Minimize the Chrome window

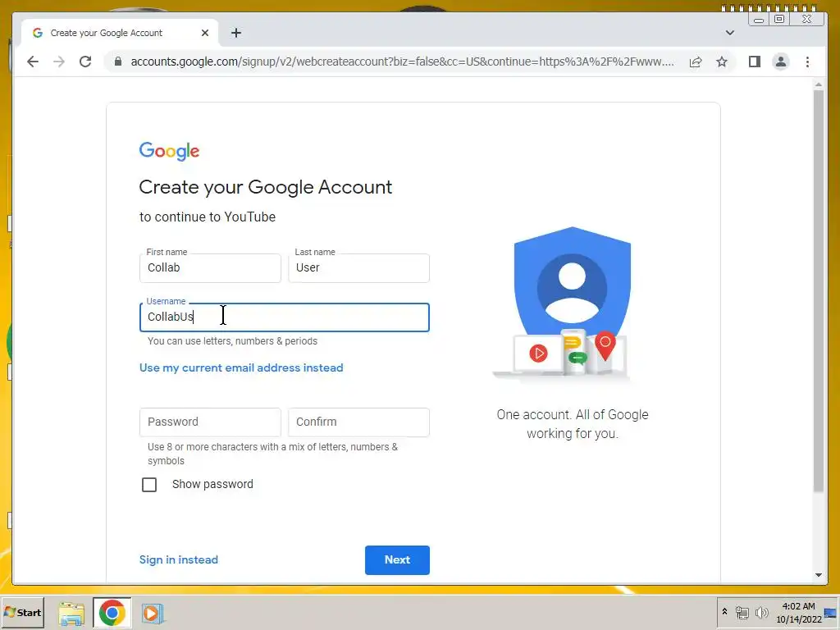759,21
